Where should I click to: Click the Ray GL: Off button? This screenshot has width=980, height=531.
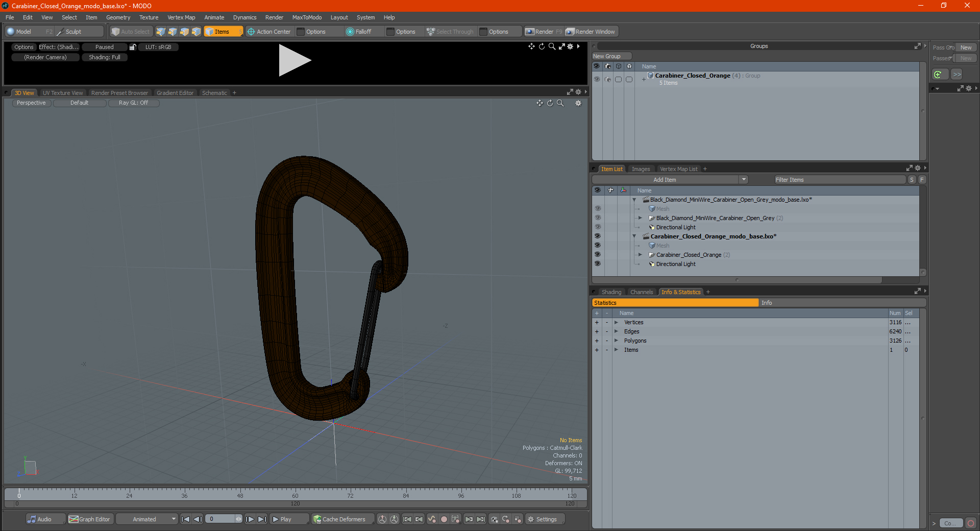(x=134, y=103)
